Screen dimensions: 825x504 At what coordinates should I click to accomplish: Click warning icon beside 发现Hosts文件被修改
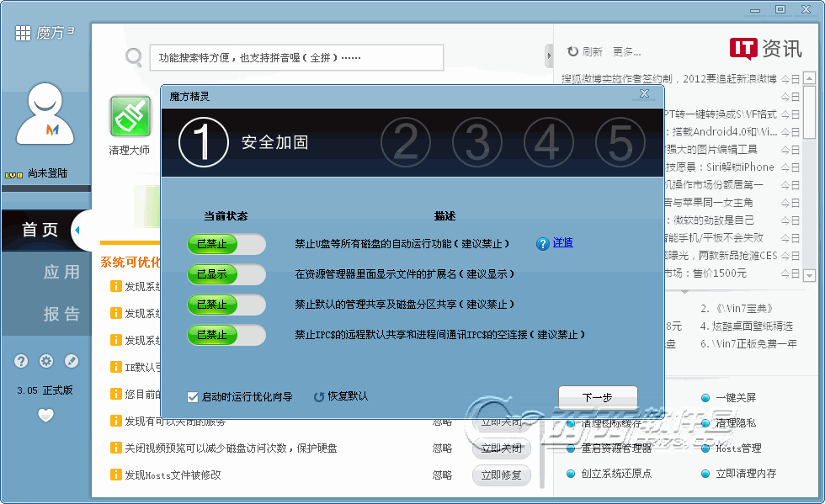coord(116,475)
